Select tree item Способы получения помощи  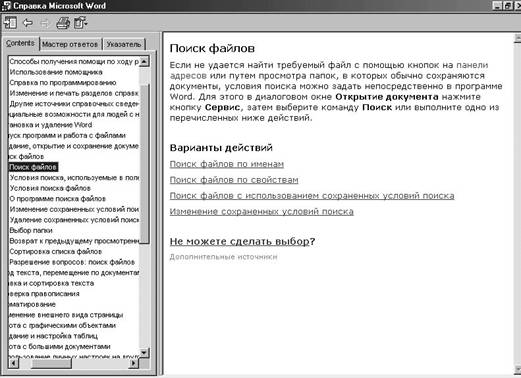coord(74,62)
